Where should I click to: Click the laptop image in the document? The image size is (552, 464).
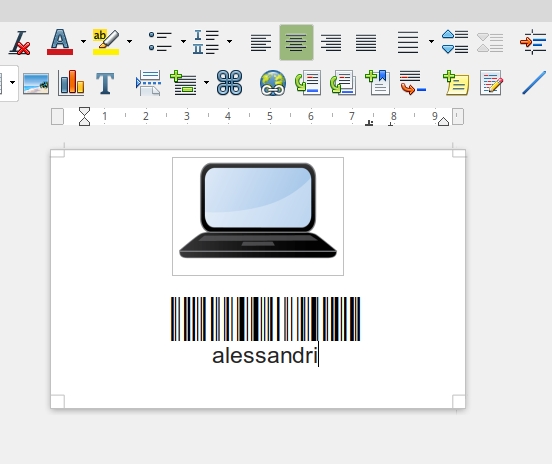tap(258, 217)
